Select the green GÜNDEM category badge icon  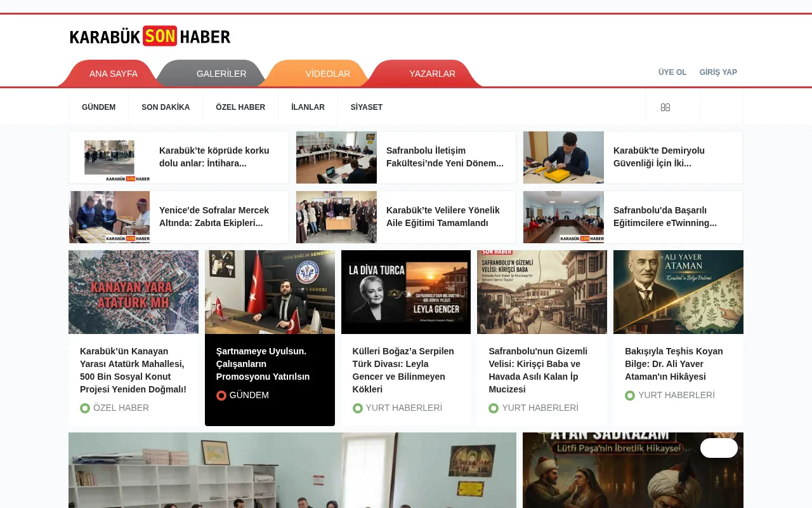pyautogui.click(x=221, y=395)
